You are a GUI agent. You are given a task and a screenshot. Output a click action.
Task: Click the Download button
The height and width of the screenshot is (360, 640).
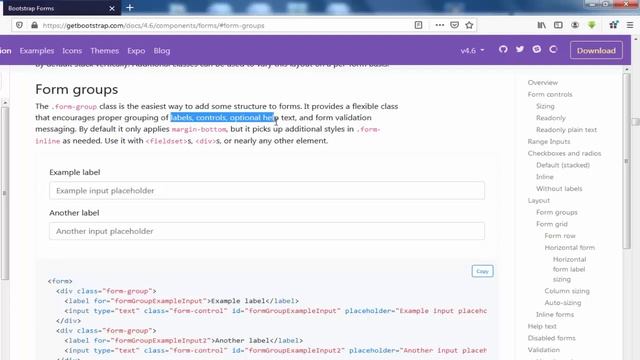coord(596,51)
